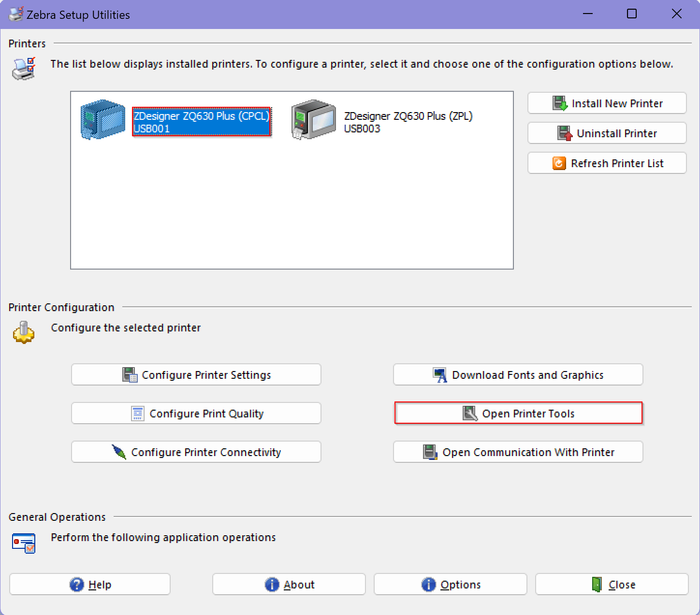Click the red uninstall icon on Uninstall Printer
The height and width of the screenshot is (615, 700).
[564, 133]
